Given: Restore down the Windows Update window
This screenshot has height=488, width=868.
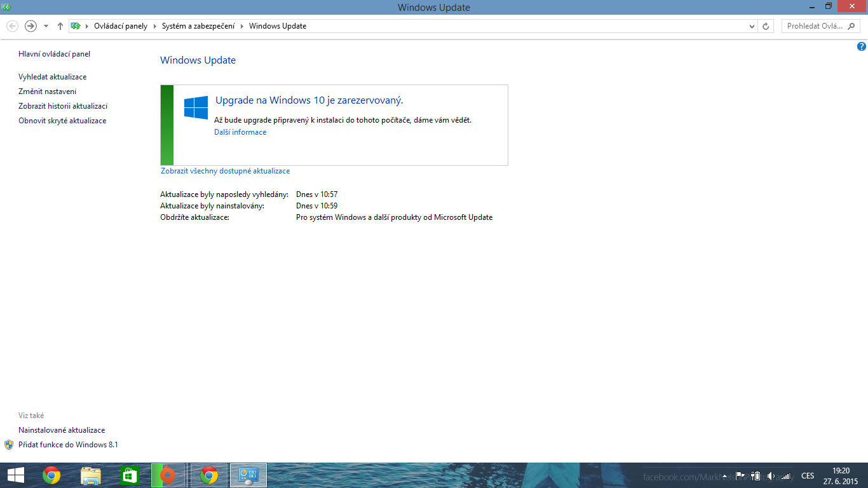Looking at the screenshot, I should 829,6.
